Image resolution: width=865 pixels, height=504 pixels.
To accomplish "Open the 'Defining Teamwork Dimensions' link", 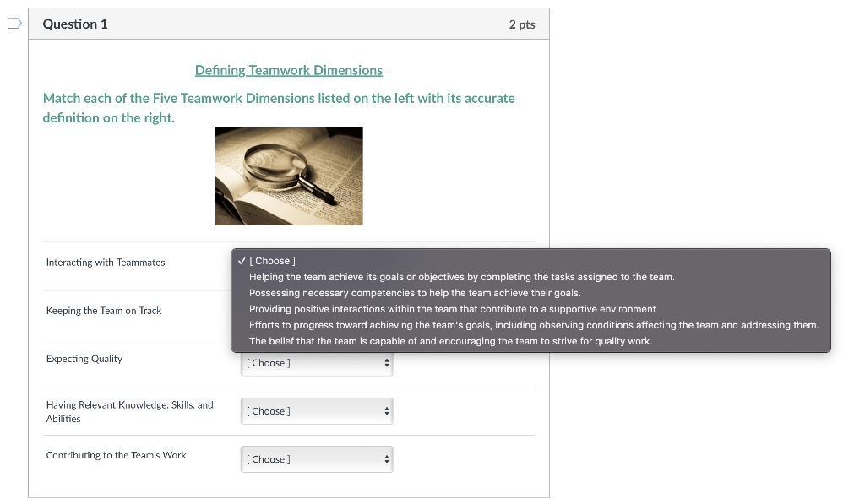I will 289,70.
